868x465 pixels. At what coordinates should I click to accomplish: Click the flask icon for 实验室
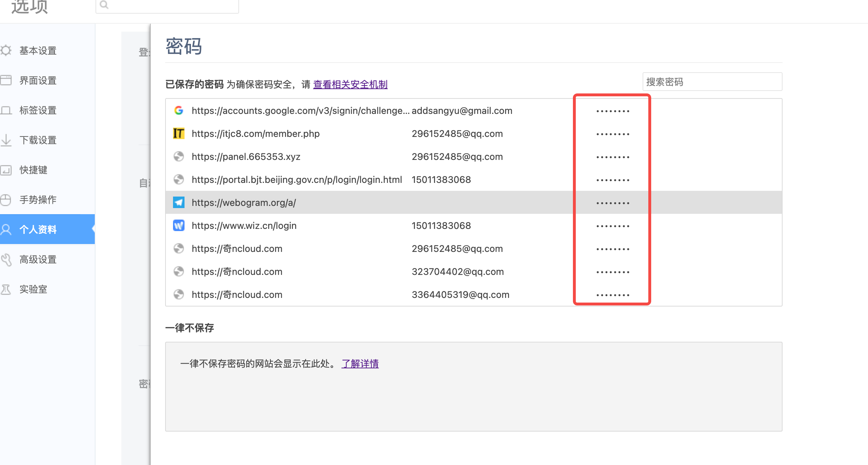pos(6,289)
